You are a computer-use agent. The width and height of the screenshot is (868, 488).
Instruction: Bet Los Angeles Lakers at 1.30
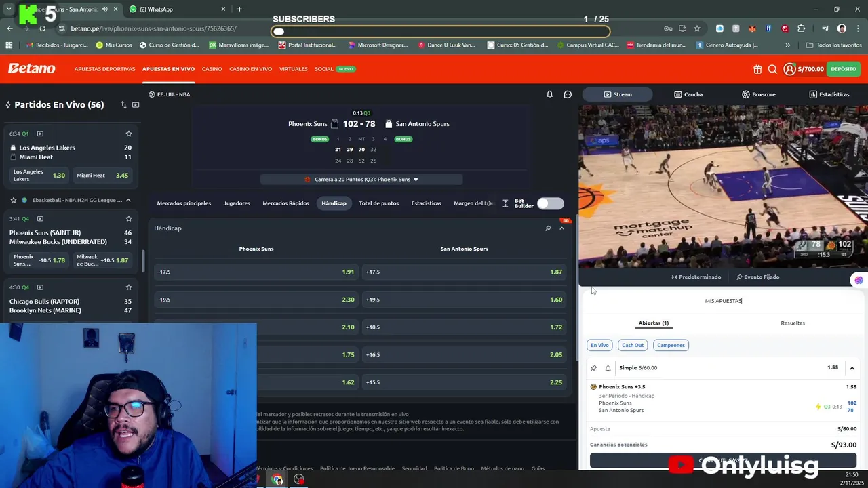point(39,176)
